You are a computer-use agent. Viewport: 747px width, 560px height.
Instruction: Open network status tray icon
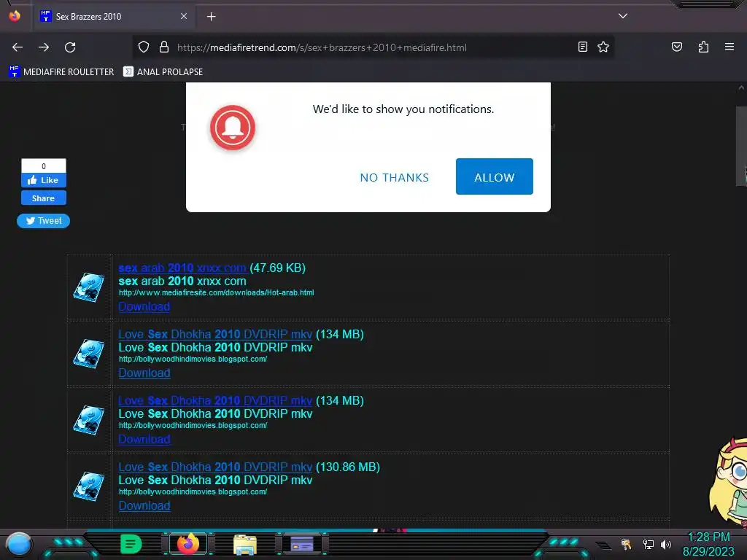(648, 544)
